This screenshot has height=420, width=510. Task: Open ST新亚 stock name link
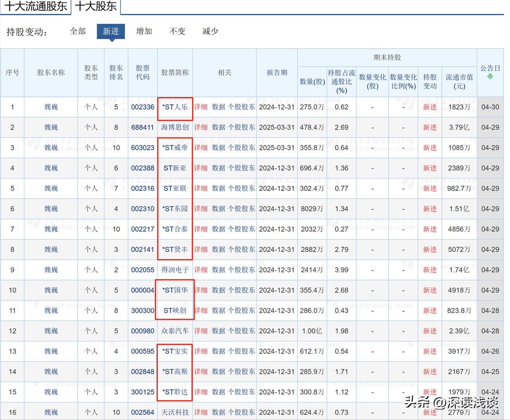[175, 168]
